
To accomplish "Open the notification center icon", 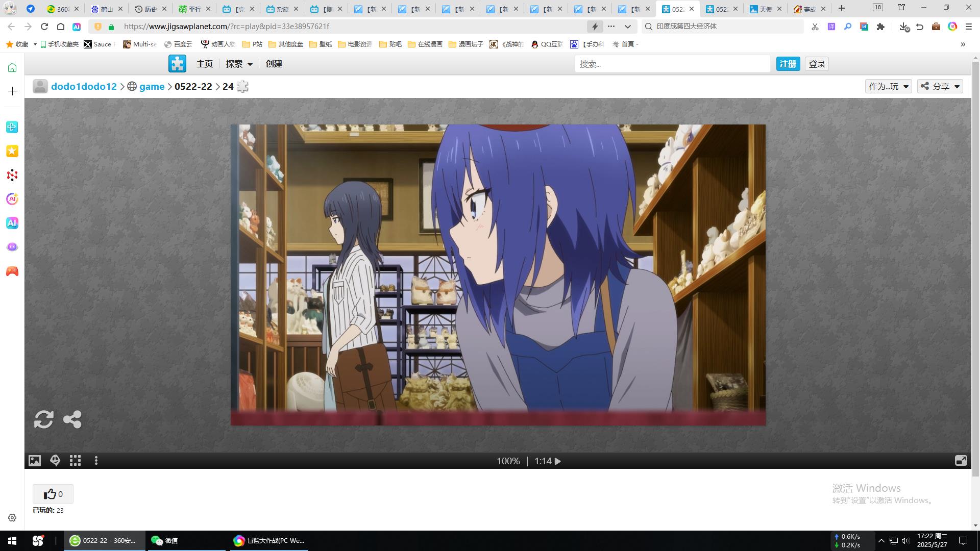I will tap(963, 541).
